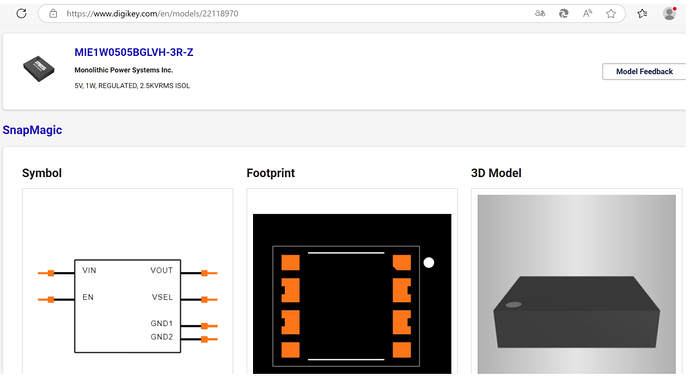The height and width of the screenshot is (380, 690).
Task: Click the GND2 pin label in symbol
Action: (161, 337)
